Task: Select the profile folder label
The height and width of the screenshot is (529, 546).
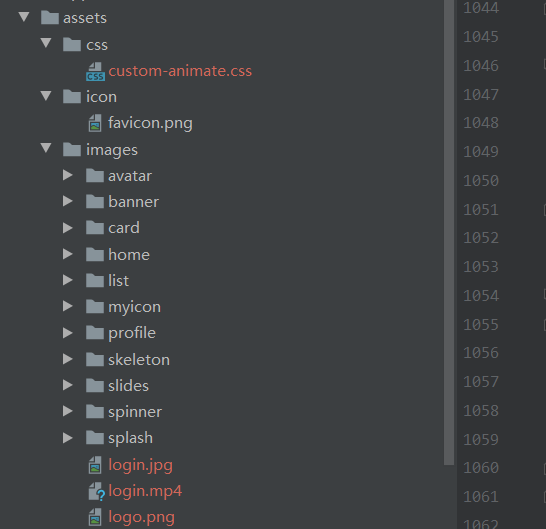Action: tap(132, 333)
